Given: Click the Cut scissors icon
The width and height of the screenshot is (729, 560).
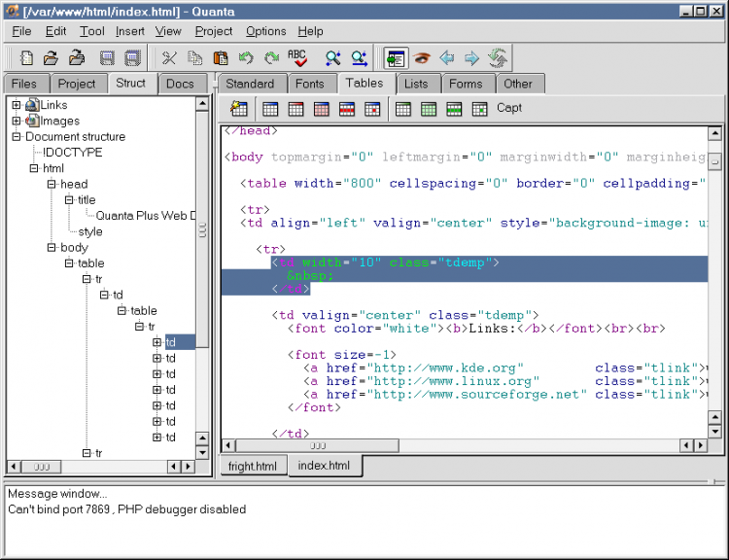Looking at the screenshot, I should [169, 58].
